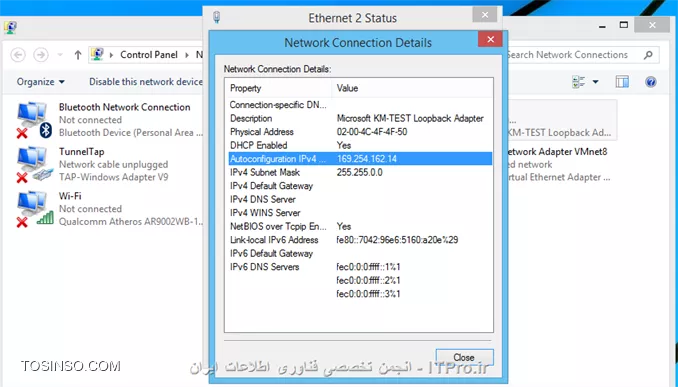Close the Network Connection Details dialog
Screen dimensions: 678x387
click(x=464, y=358)
